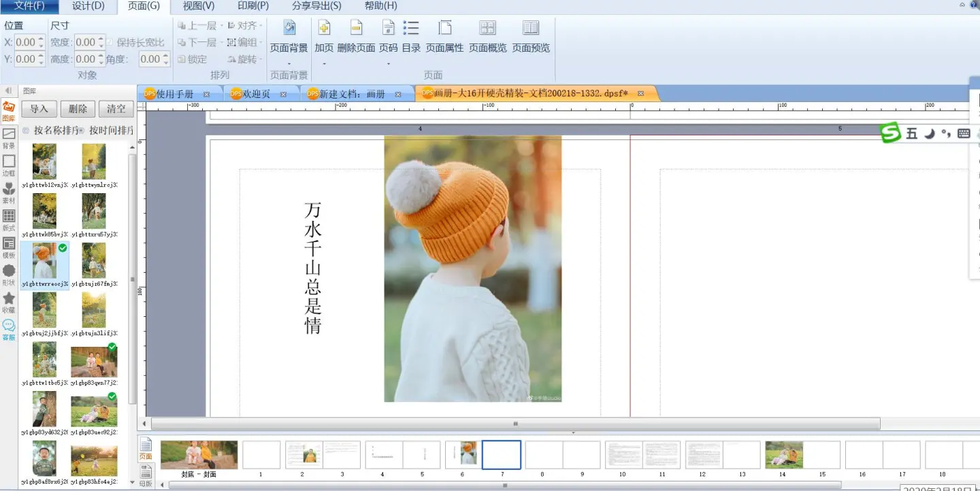Click the 页码 page number icon

coord(388,28)
